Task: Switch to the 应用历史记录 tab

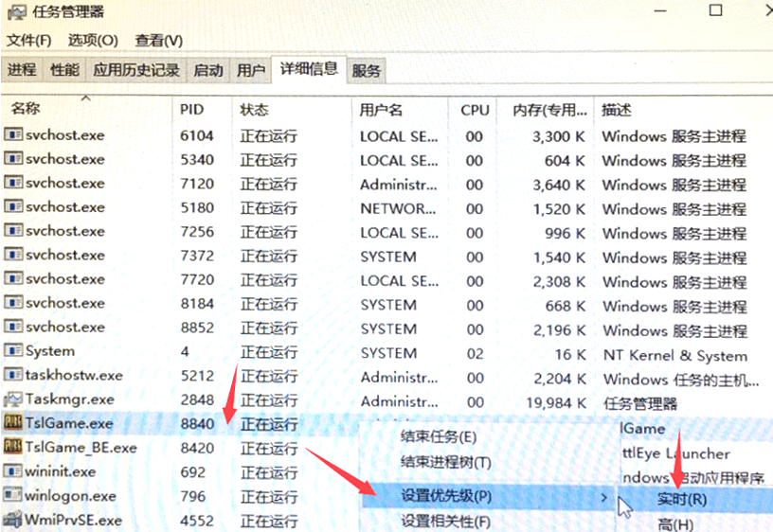Action: 135,70
